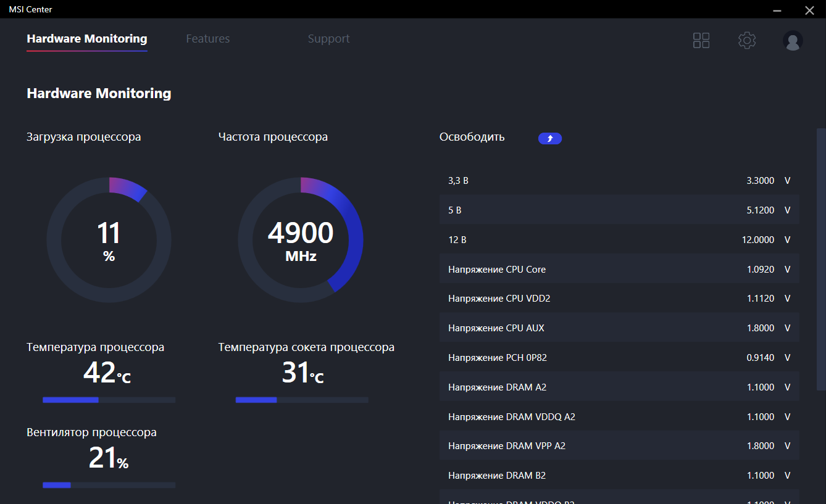
Task: Click the 1.1120 CPU VDD2 value
Action: pos(761,299)
